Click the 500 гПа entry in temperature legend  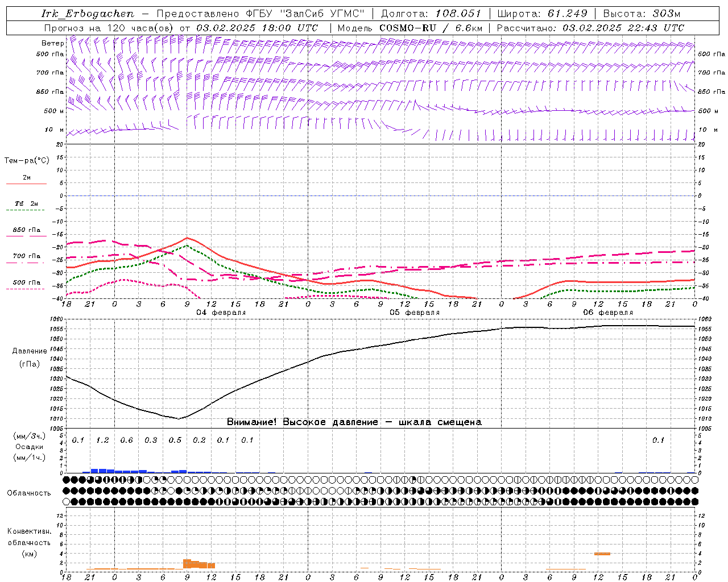click(27, 282)
